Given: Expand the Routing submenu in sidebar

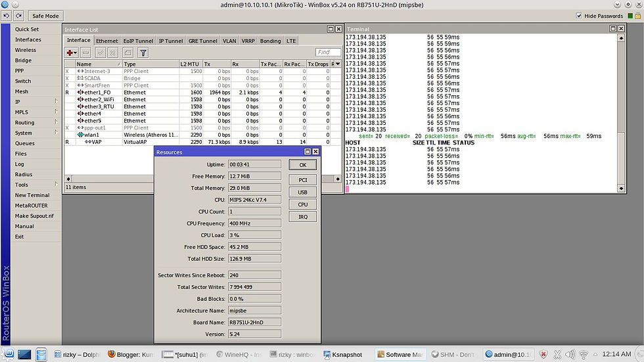Looking at the screenshot, I should point(35,122).
